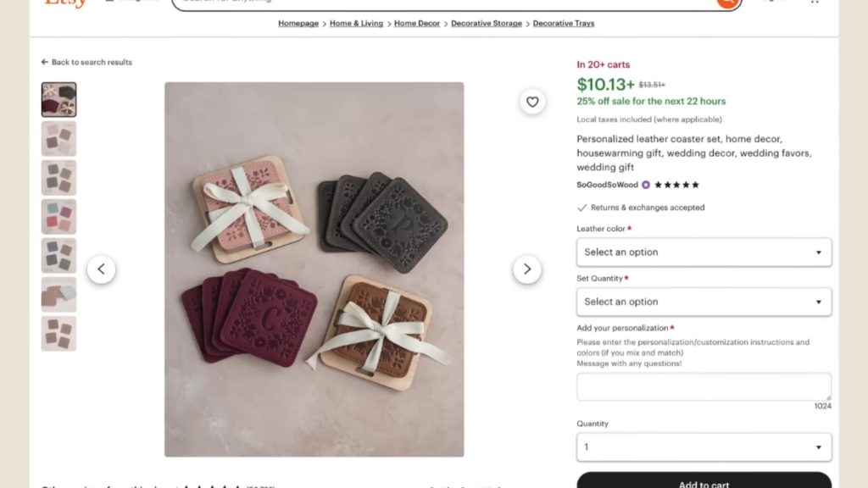This screenshot has width=868, height=488.
Task: Go to Decorative Trays breadcrumb
Action: pyautogui.click(x=564, y=24)
